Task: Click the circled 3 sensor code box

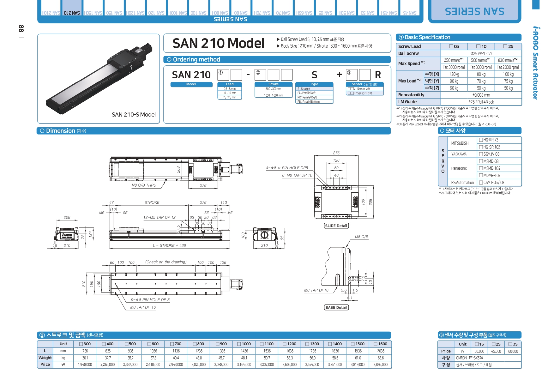Action: pos(352,75)
